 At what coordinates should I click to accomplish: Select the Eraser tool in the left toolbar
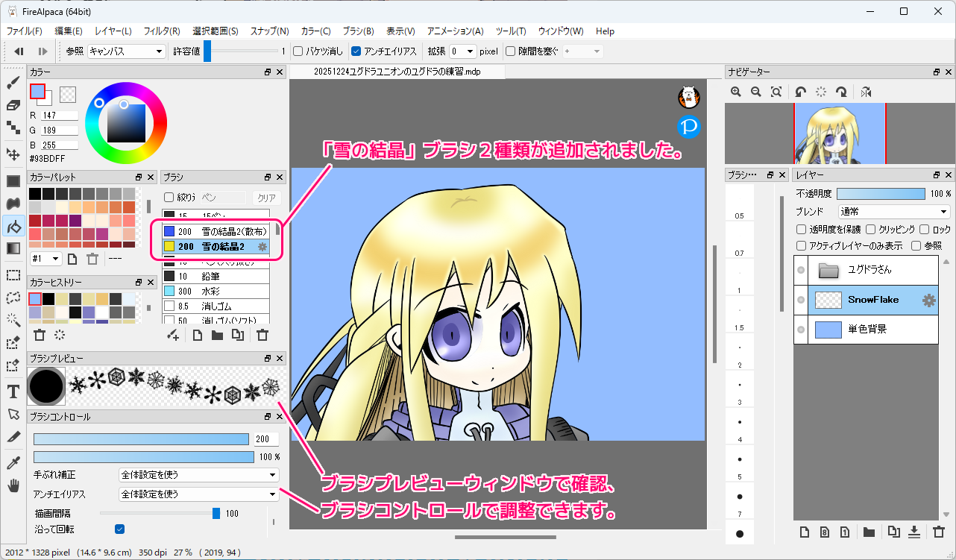(x=13, y=105)
